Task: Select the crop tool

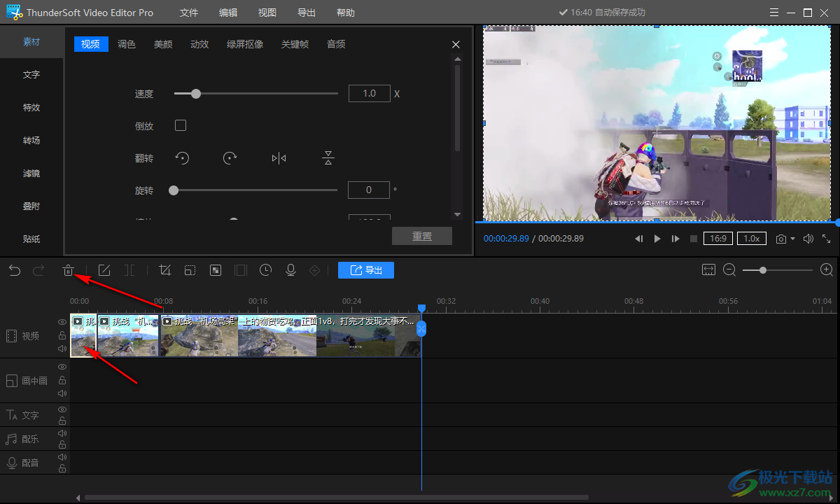Action: [x=165, y=270]
